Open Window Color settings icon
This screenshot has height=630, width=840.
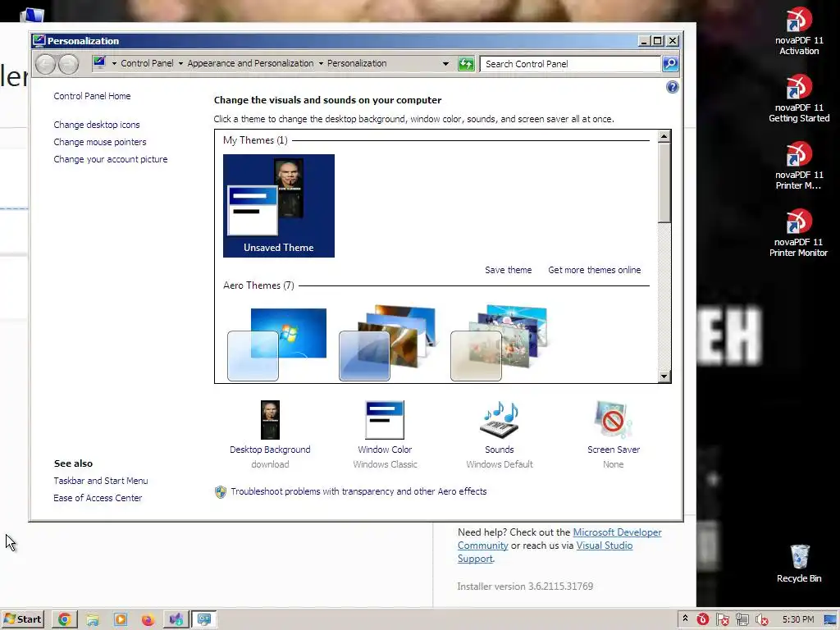coord(385,420)
